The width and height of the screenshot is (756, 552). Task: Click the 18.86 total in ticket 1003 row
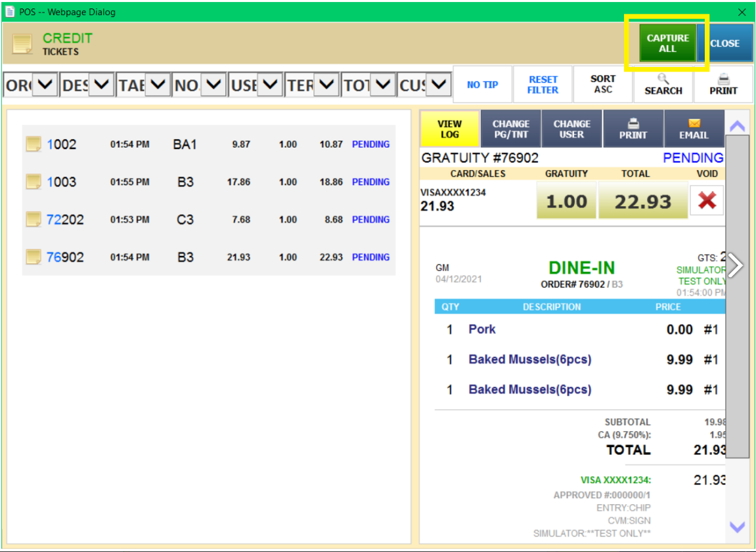[x=331, y=182]
